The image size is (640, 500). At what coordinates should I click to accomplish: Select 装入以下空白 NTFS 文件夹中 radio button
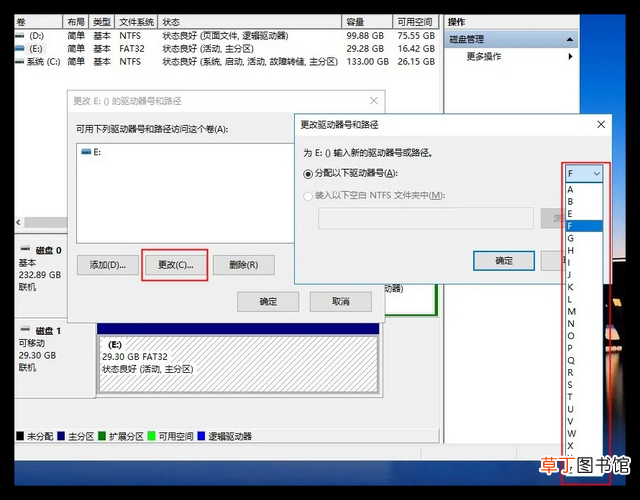click(x=308, y=196)
